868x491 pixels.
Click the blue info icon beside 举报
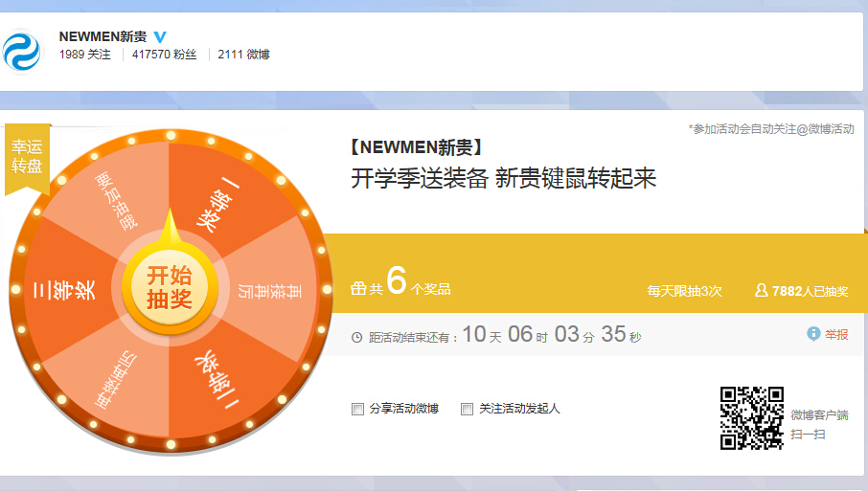pyautogui.click(x=813, y=333)
